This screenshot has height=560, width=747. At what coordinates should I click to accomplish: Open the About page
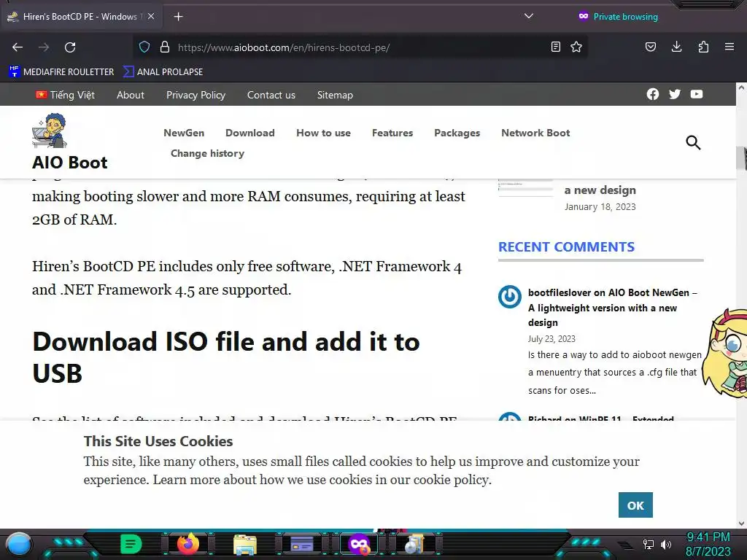pos(131,95)
